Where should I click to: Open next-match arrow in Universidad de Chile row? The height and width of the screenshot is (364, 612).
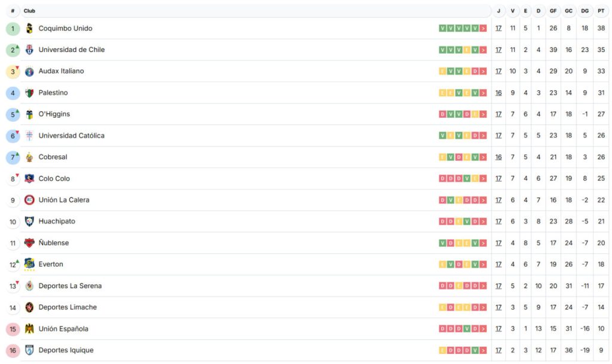pos(483,50)
